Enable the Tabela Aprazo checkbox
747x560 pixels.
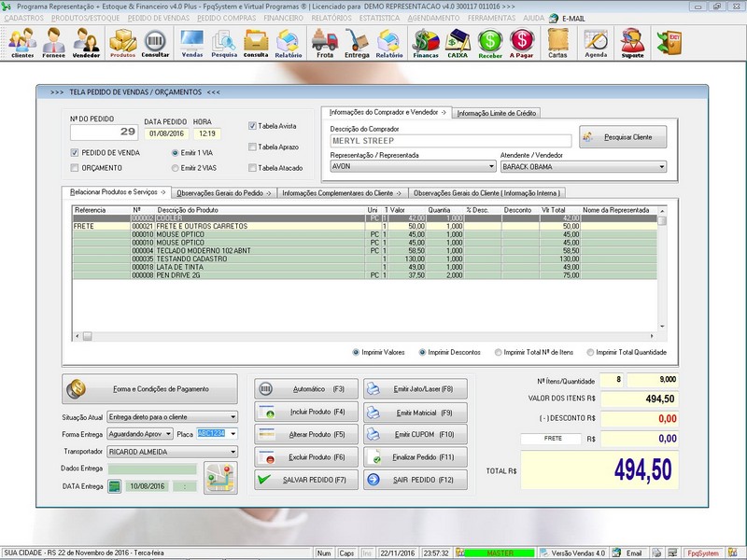click(253, 147)
